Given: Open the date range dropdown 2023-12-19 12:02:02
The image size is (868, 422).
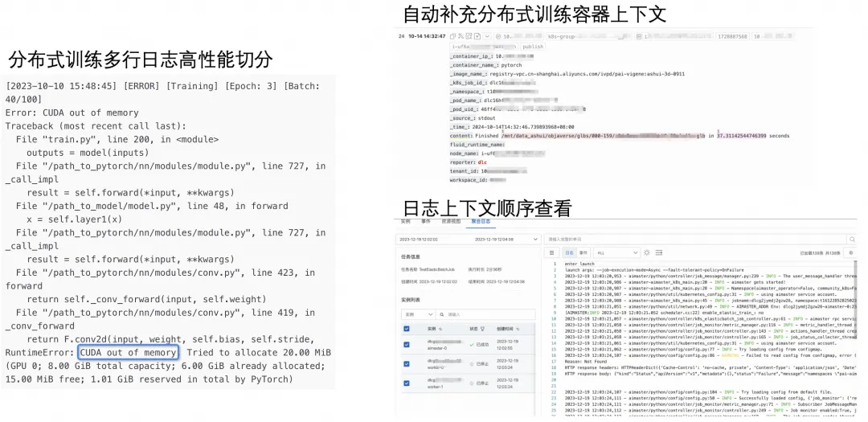Looking at the screenshot, I should pos(469,240).
